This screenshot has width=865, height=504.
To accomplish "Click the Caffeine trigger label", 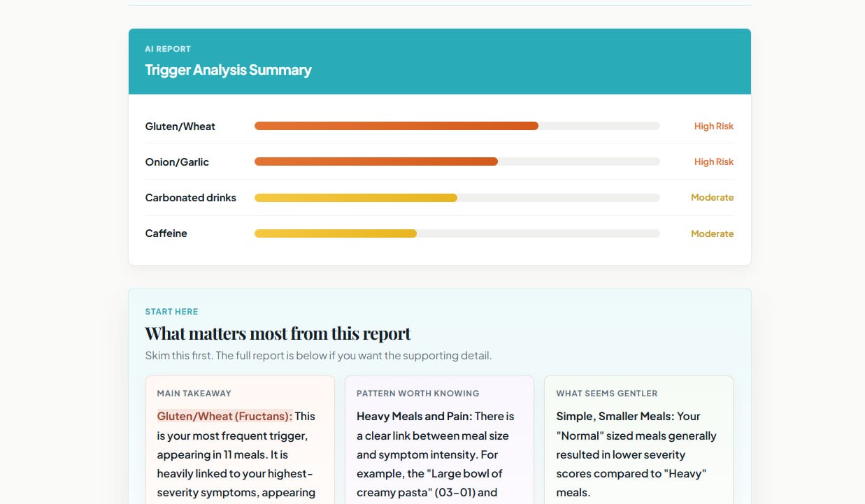I will coord(166,233).
